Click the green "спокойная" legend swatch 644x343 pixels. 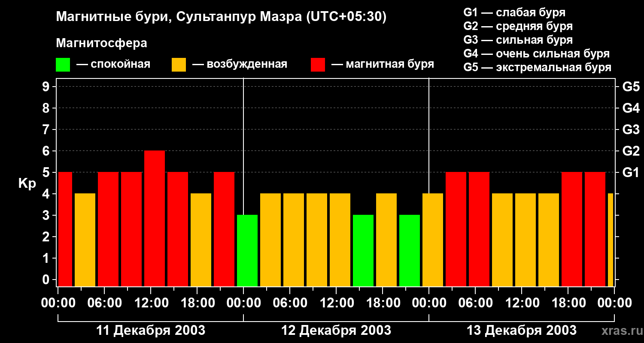pyautogui.click(x=63, y=64)
